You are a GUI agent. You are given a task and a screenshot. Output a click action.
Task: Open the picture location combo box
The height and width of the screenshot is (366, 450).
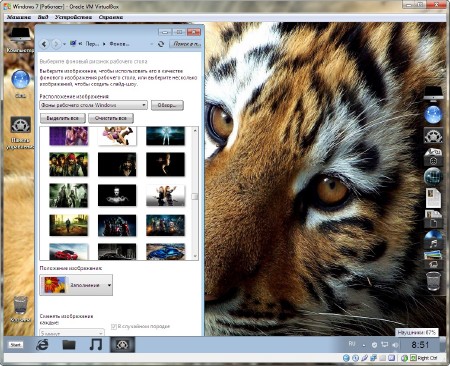(93, 105)
